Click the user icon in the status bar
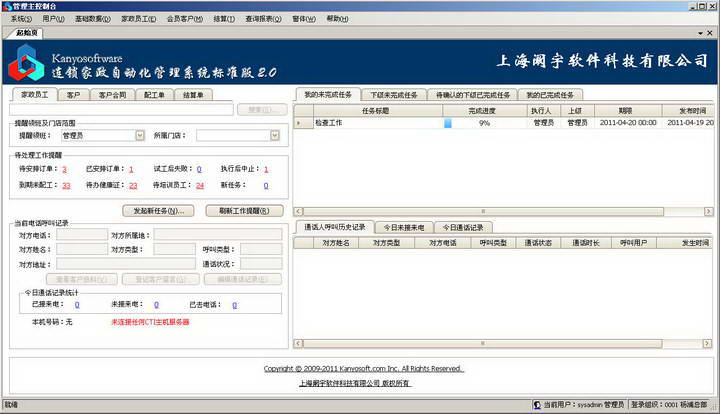This screenshot has width=720, height=414. 537,404
